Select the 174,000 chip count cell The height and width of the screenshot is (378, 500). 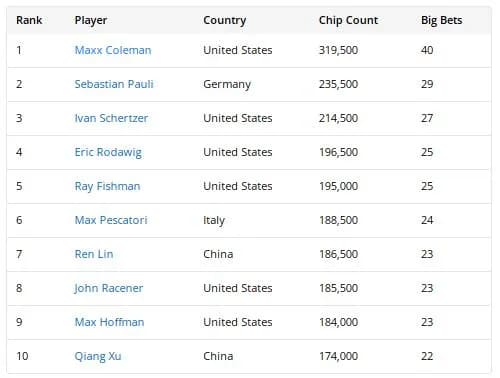point(338,356)
